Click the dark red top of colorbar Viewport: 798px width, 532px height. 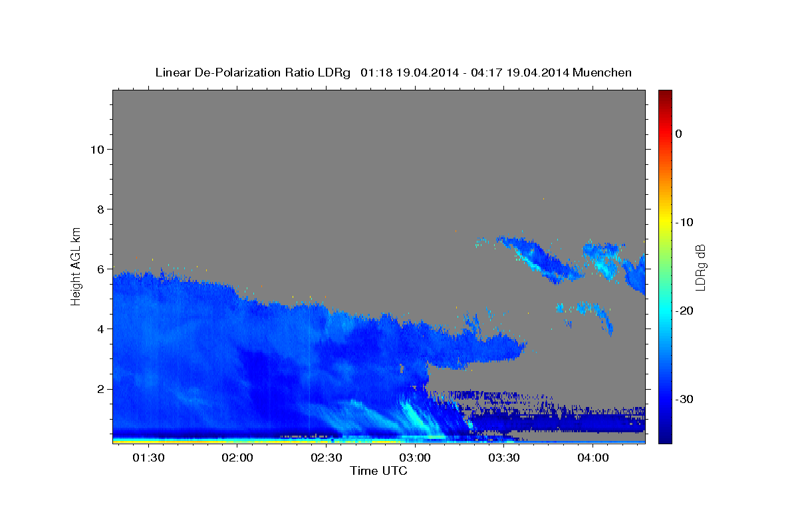(x=664, y=94)
